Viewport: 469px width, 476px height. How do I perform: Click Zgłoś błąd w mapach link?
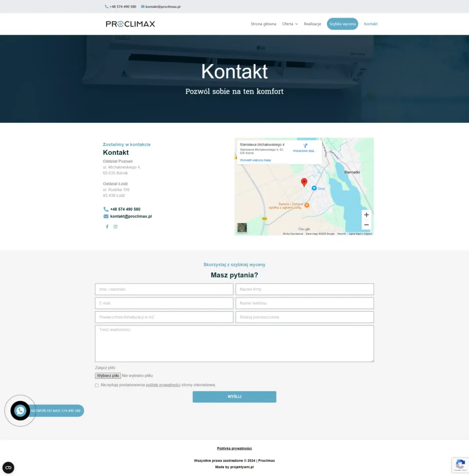361,234
